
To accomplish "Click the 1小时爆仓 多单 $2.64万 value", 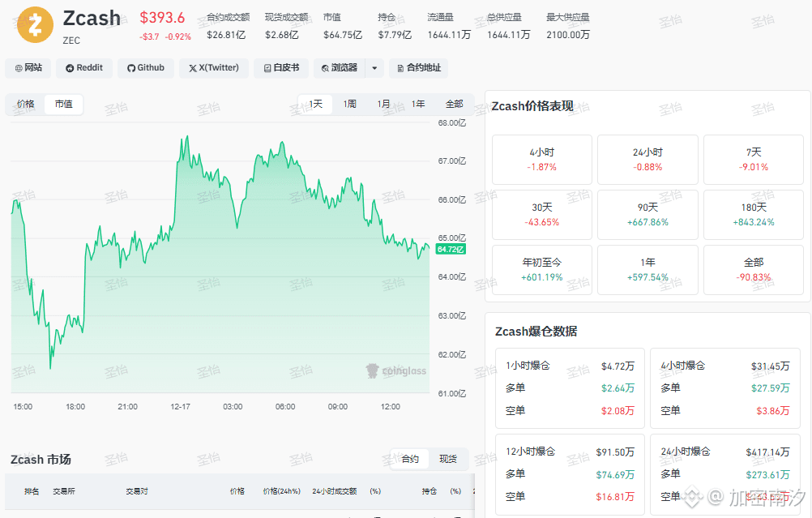I will coord(618,388).
